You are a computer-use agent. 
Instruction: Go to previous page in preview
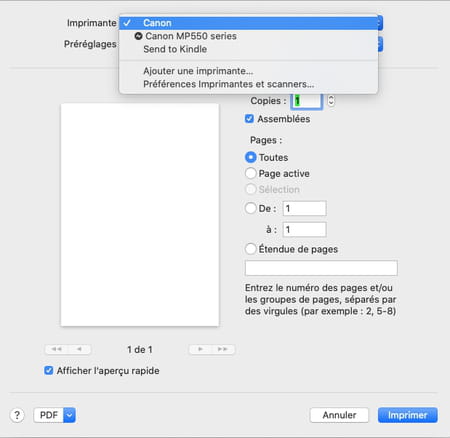[79, 349]
